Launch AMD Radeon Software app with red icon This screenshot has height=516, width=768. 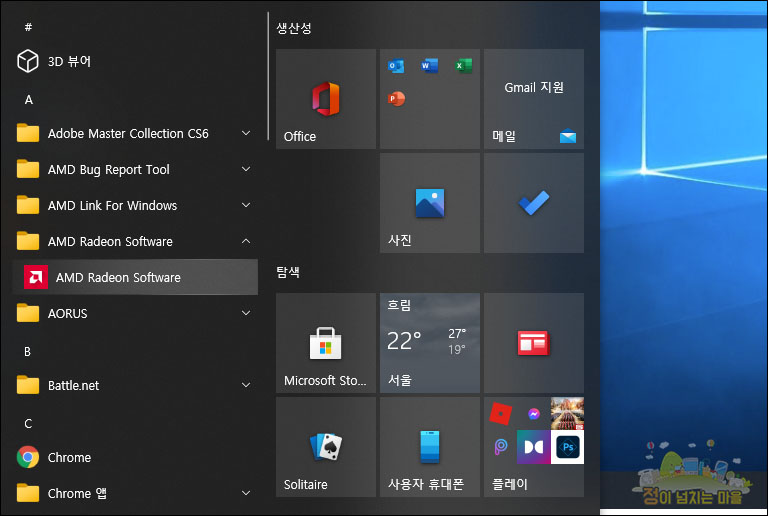[135, 277]
